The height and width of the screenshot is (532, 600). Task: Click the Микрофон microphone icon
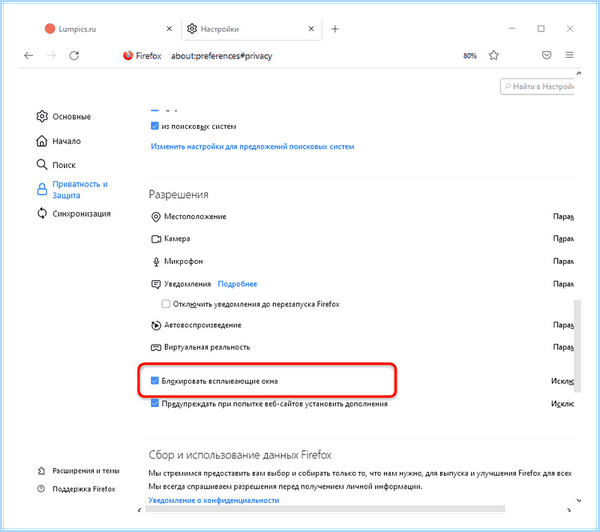coord(156,262)
